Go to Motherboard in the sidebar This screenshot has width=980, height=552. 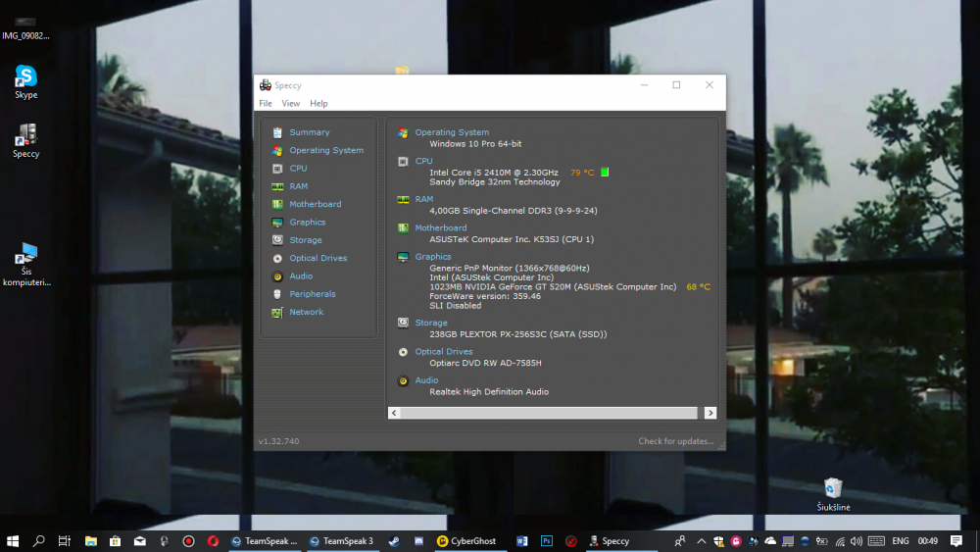coord(315,204)
